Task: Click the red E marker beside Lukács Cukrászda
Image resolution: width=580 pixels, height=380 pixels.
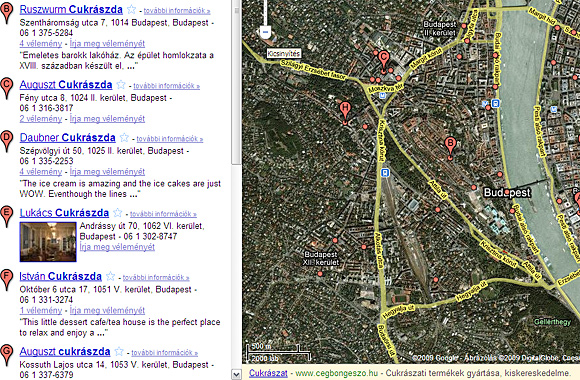Action: point(6,217)
